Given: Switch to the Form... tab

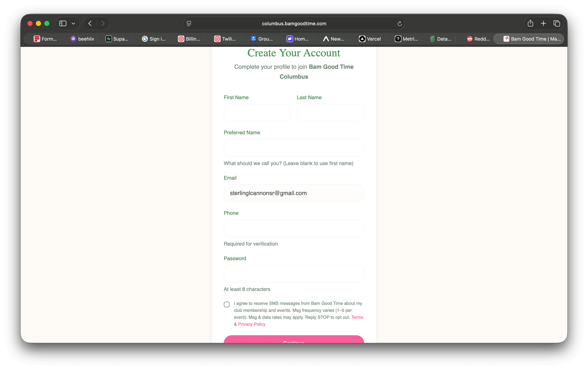Looking at the screenshot, I should pos(45,39).
